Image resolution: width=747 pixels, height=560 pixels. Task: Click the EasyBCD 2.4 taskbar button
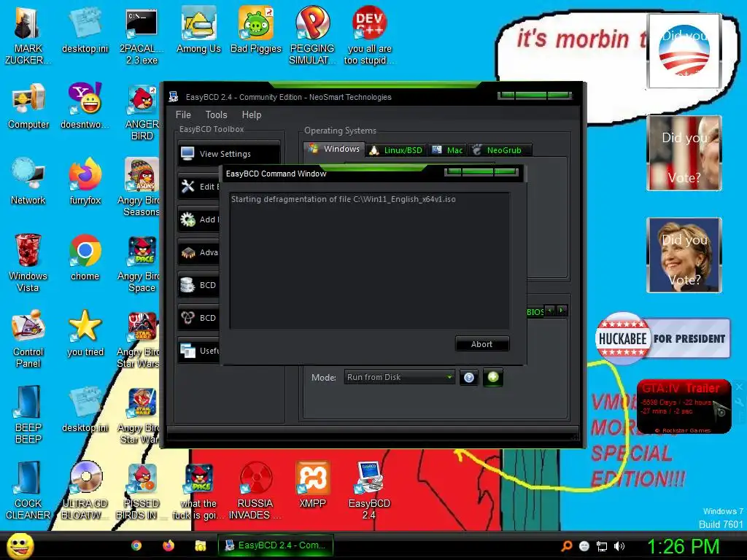(275, 545)
